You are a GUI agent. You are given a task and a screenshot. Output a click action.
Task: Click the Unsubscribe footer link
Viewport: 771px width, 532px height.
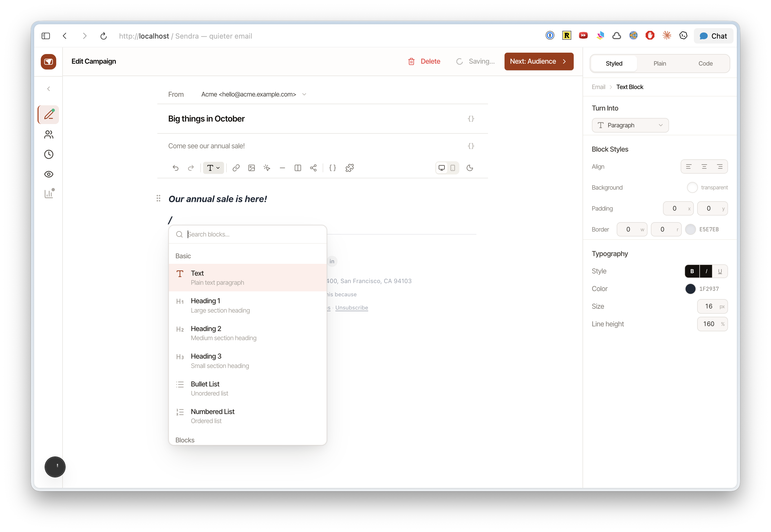click(x=352, y=308)
